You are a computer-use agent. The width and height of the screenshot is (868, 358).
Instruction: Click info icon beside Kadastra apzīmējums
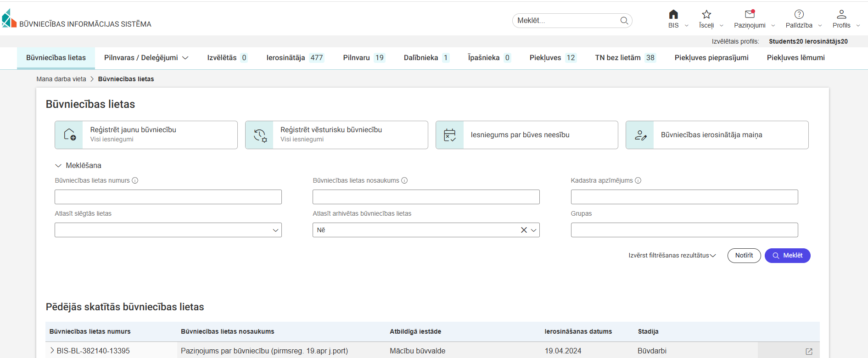[x=638, y=181]
